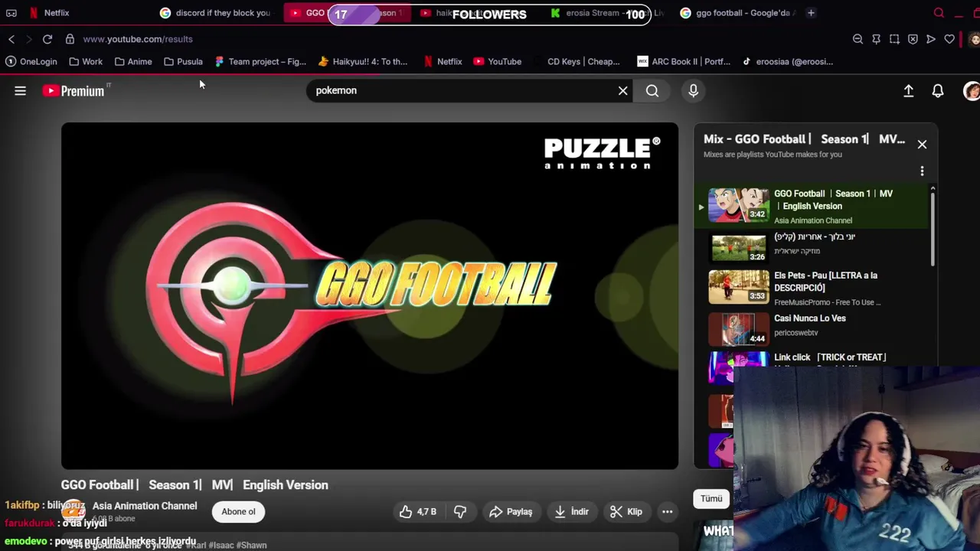
Task: Open the Asia Animation Channel page
Action: pyautogui.click(x=144, y=506)
